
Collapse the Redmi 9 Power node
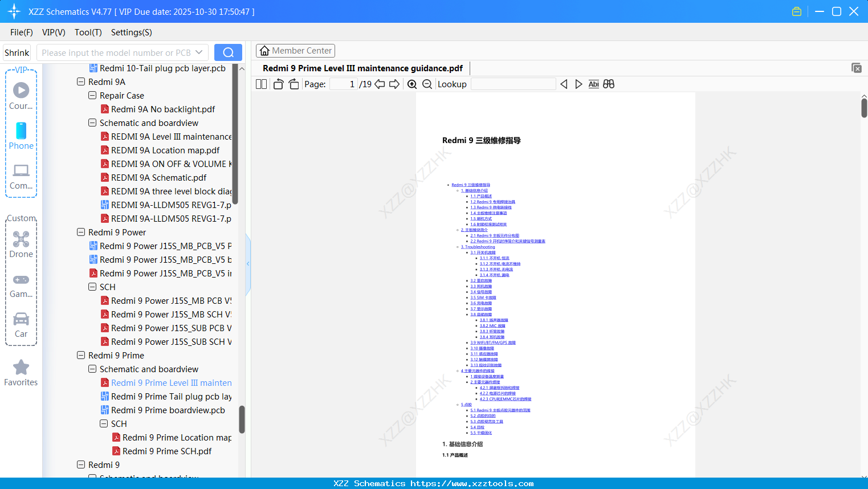[81, 233]
